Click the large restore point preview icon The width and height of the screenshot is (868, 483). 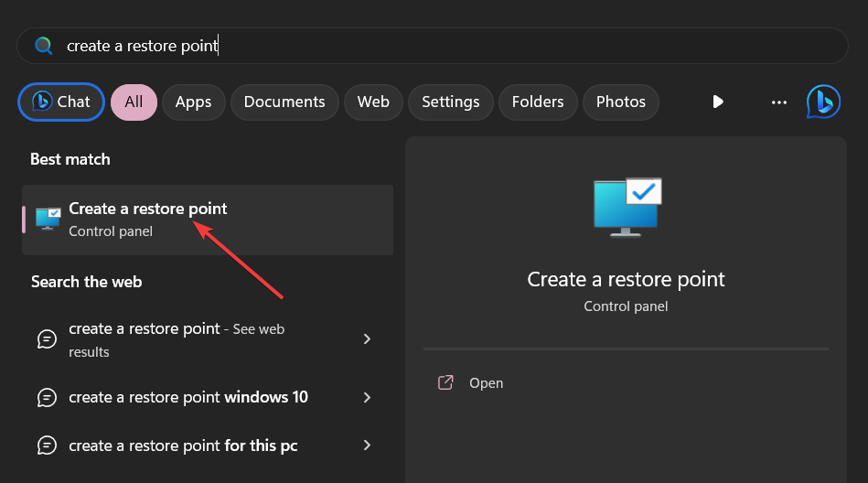(627, 204)
